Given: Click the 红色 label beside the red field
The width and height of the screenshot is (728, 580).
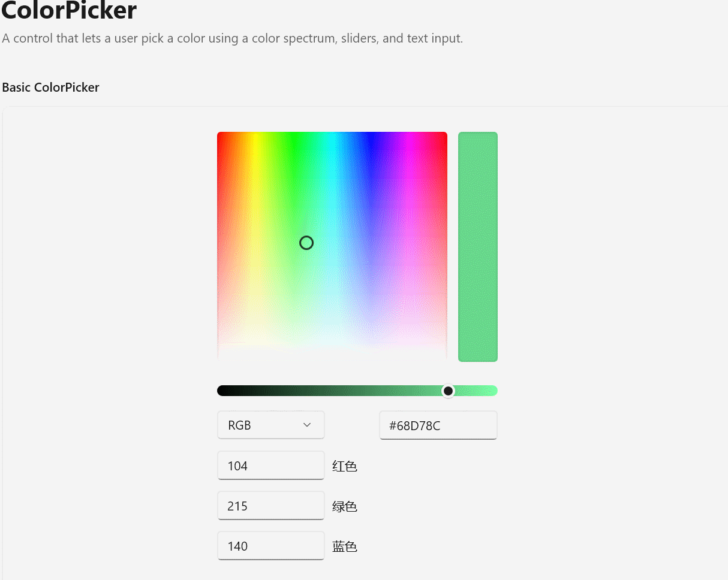Looking at the screenshot, I should (x=345, y=466).
